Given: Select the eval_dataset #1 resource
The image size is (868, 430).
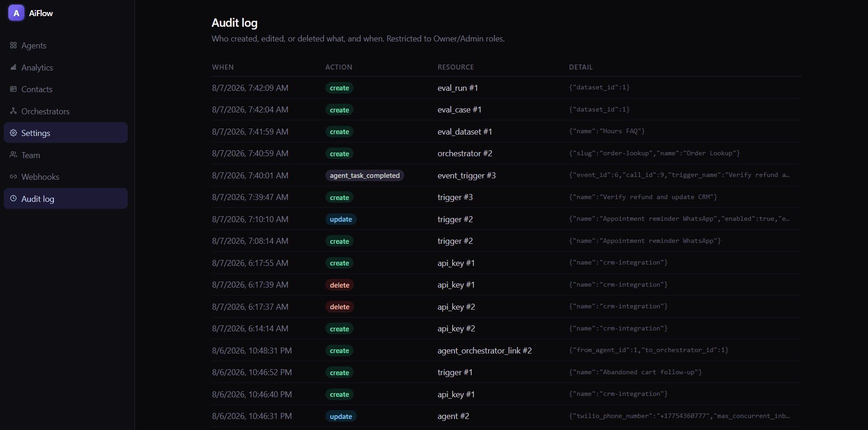Looking at the screenshot, I should pyautogui.click(x=465, y=132).
